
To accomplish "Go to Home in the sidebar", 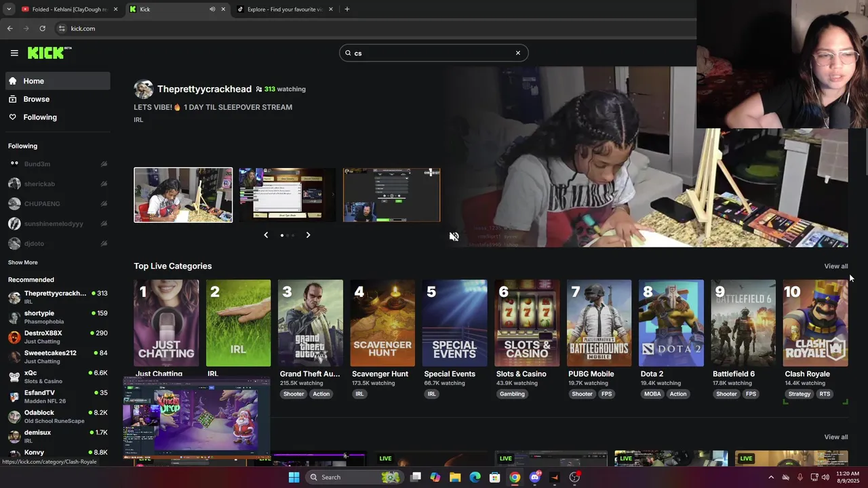I will [x=58, y=81].
